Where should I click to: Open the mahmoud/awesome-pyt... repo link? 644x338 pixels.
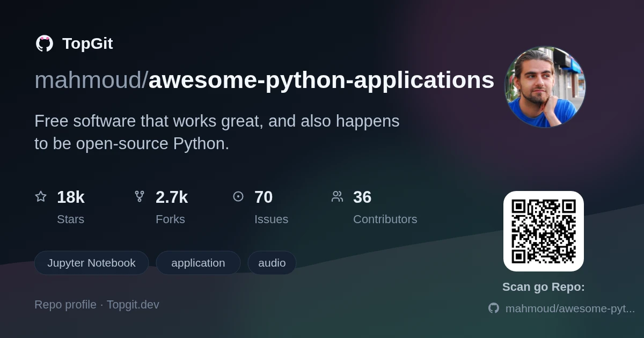point(570,308)
